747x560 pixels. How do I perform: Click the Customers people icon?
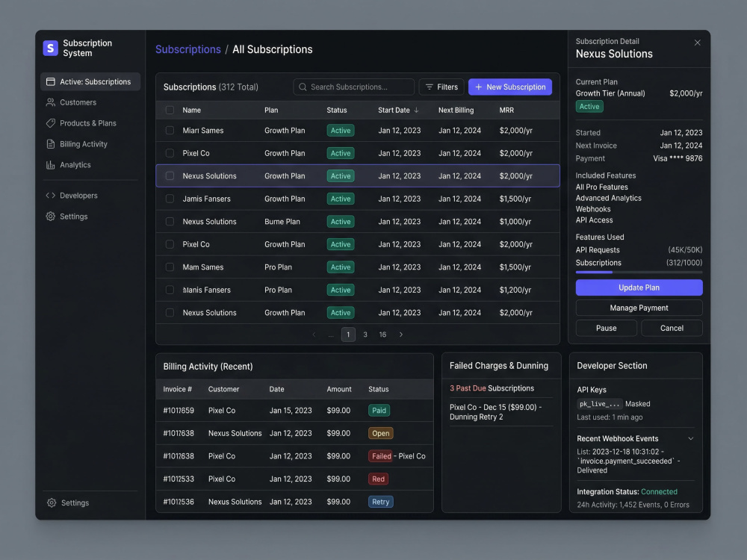tap(51, 102)
